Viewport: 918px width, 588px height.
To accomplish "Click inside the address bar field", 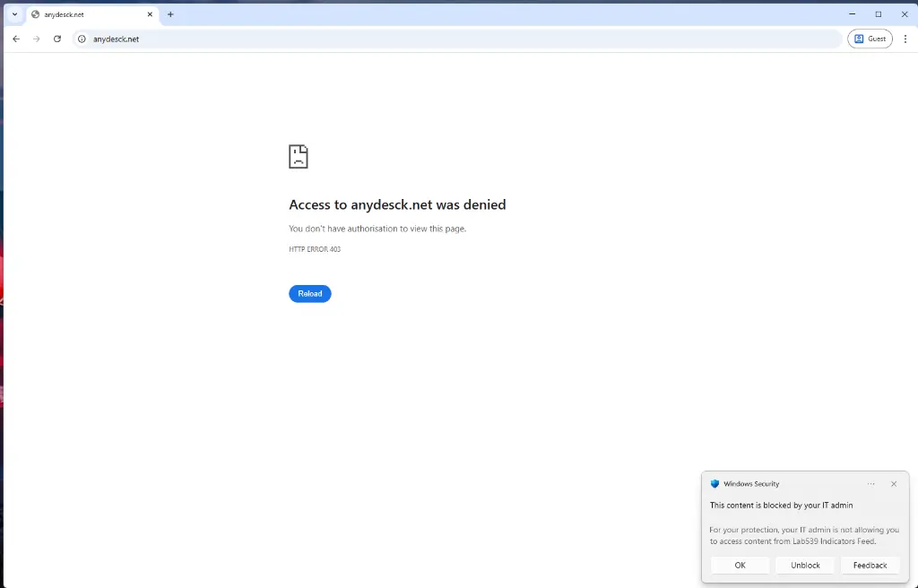I will pos(269,39).
